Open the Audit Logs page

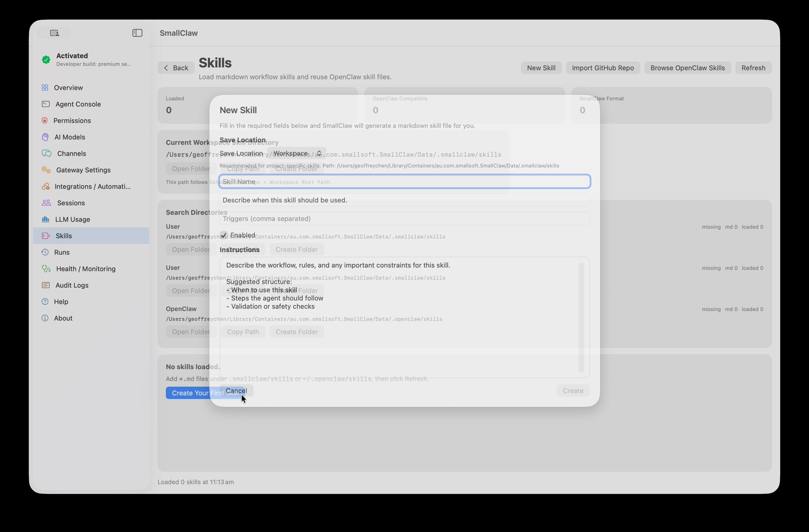click(x=91, y=285)
